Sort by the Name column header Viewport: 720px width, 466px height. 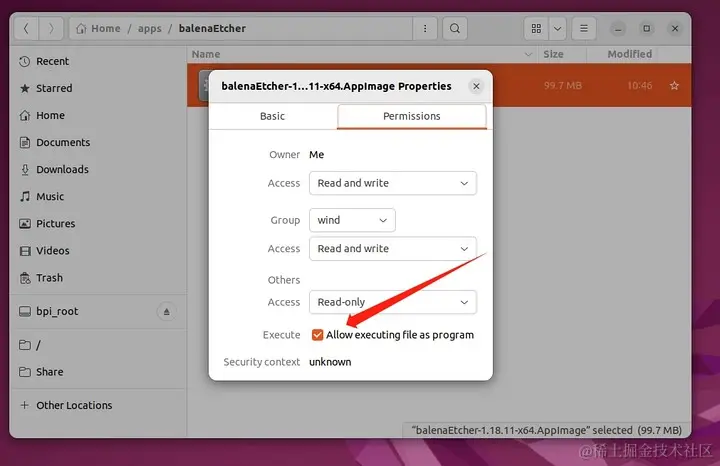[363, 54]
